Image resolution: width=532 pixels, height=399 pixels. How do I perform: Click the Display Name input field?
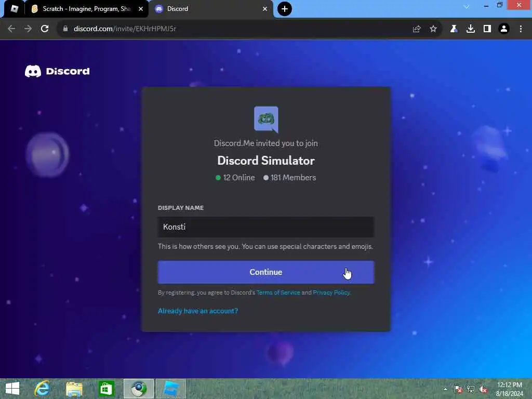tap(265, 227)
